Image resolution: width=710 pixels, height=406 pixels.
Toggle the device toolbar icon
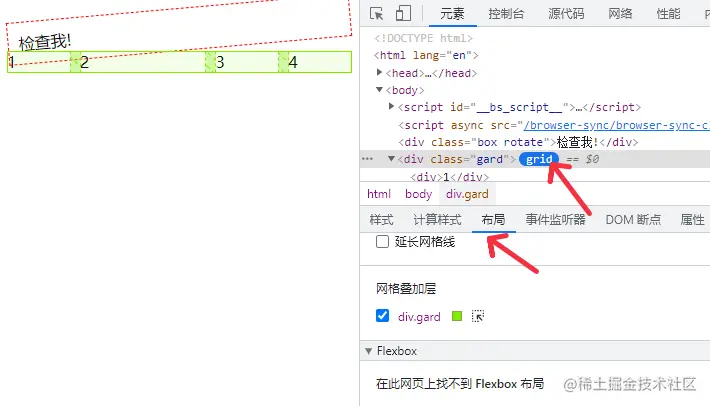tap(403, 13)
